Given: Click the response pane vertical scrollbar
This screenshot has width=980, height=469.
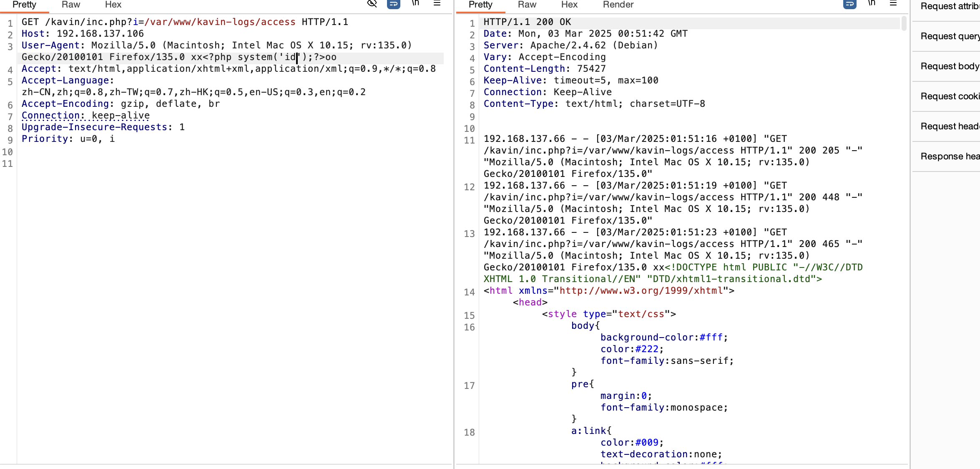Looking at the screenshot, I should 904,24.
